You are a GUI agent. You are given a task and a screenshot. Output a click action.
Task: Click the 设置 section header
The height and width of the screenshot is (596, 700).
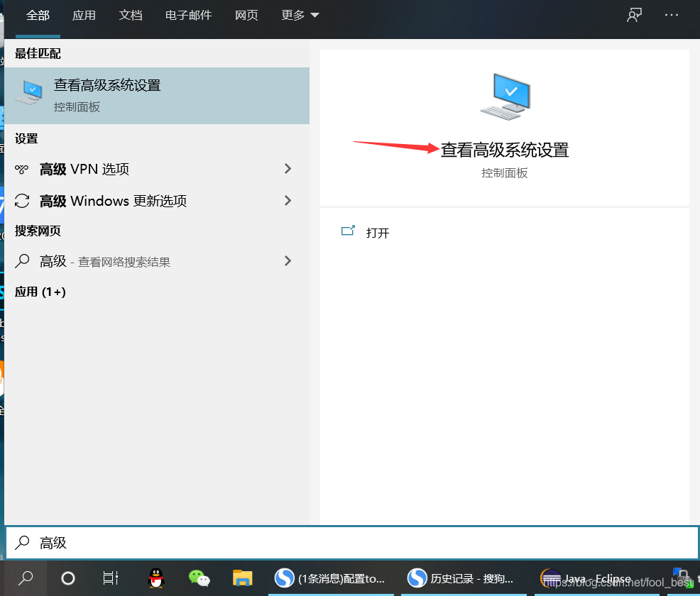26,139
